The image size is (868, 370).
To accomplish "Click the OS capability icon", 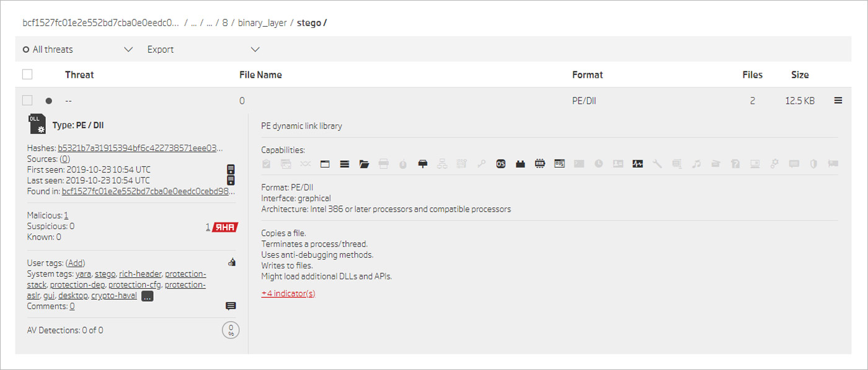I will [501, 164].
